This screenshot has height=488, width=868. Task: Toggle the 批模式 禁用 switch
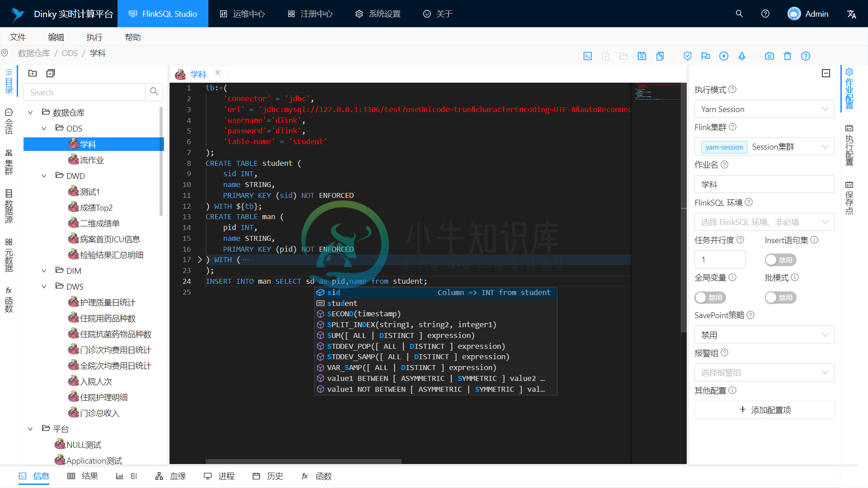tap(782, 297)
